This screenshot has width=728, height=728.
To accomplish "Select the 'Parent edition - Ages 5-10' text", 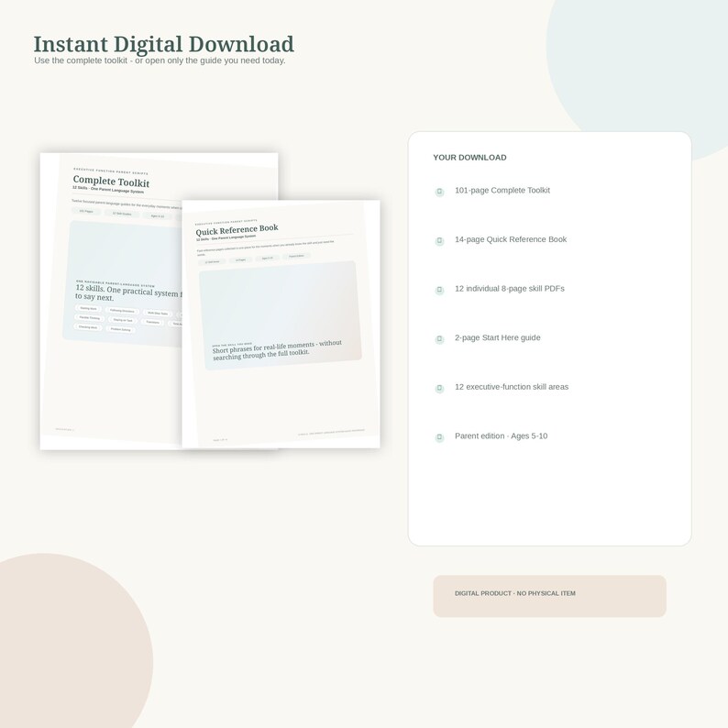I will 501,436.
